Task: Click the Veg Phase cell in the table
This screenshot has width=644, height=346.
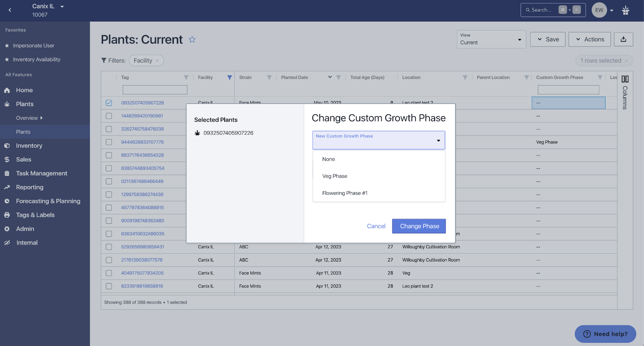Action: coord(568,142)
